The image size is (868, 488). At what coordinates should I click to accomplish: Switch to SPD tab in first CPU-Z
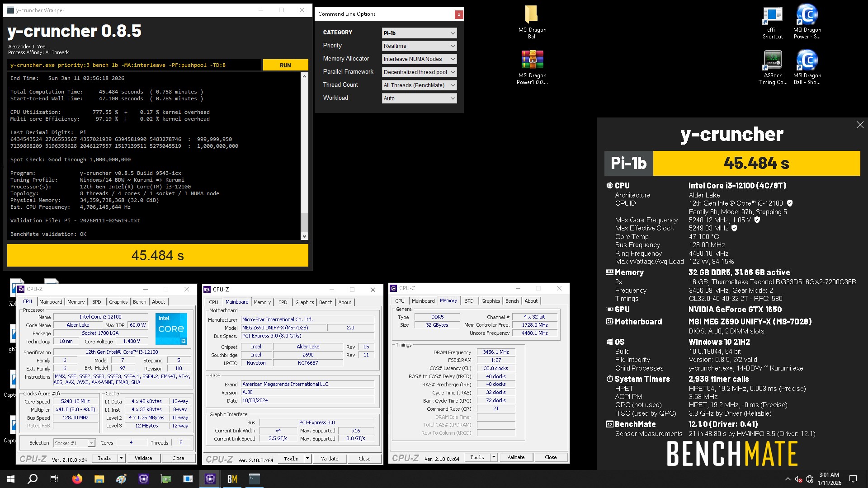tap(97, 302)
